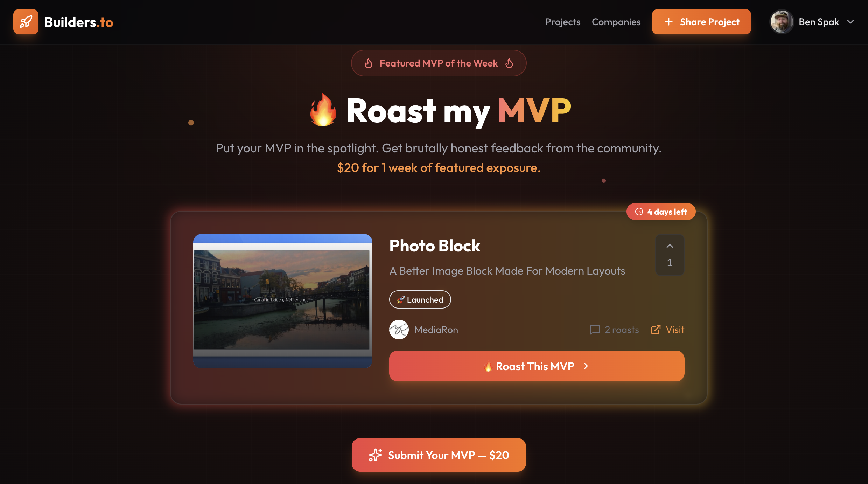Click the flame icon right of the Week
This screenshot has width=868, height=484.
coord(509,63)
